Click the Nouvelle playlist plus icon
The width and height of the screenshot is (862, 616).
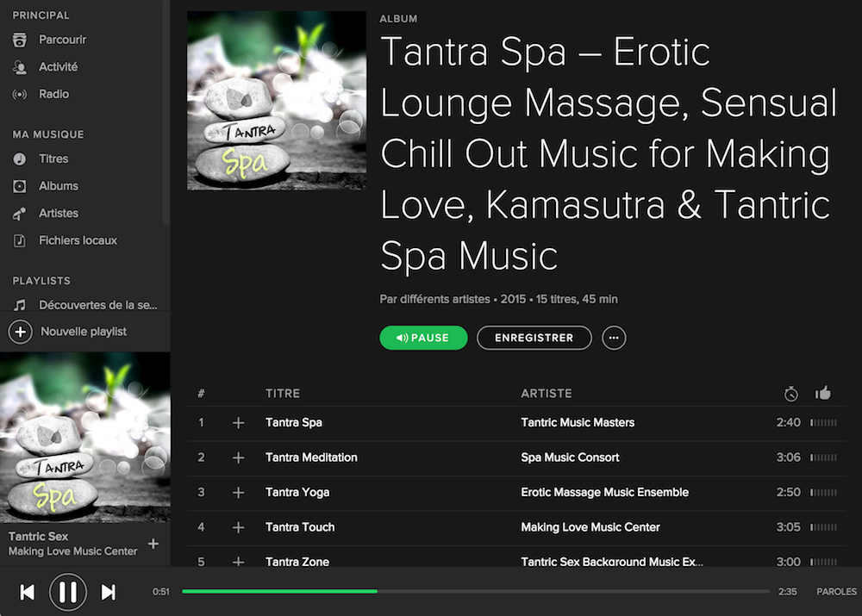tap(21, 332)
